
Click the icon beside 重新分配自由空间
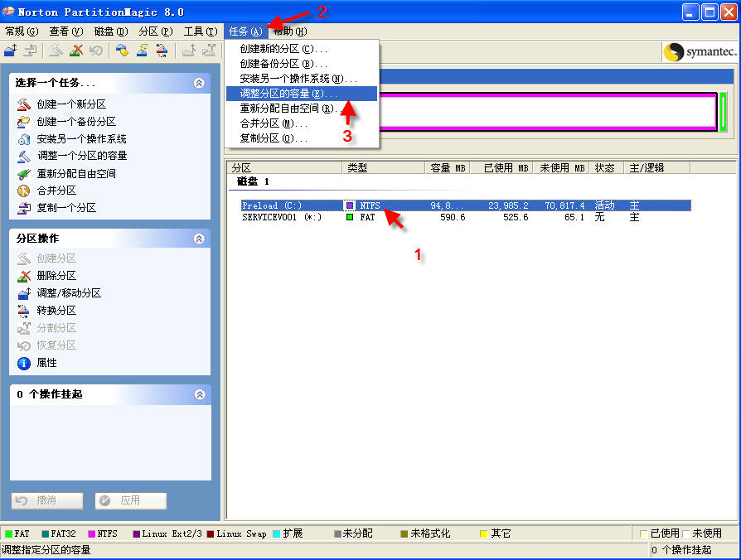click(x=24, y=174)
